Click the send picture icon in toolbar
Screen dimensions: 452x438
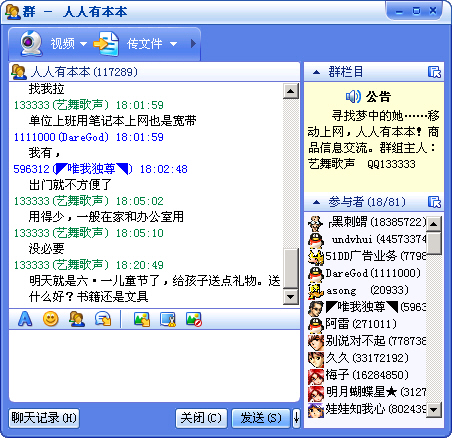pos(142,319)
